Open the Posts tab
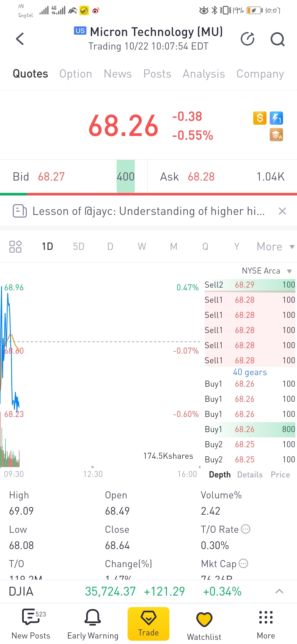This screenshot has width=297, height=644. (157, 74)
